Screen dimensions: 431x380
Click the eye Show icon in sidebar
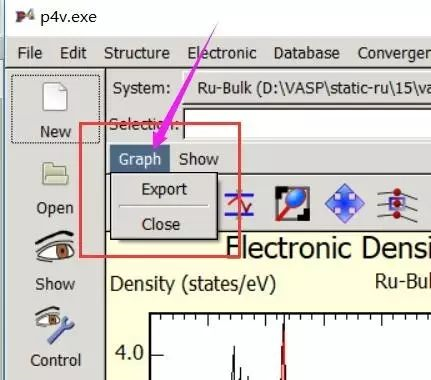point(55,247)
